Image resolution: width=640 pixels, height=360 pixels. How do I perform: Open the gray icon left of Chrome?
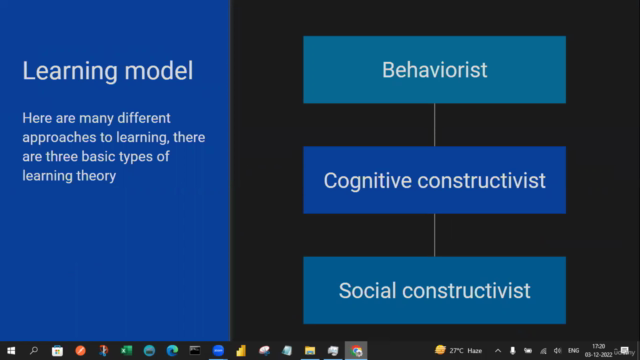tap(333, 351)
